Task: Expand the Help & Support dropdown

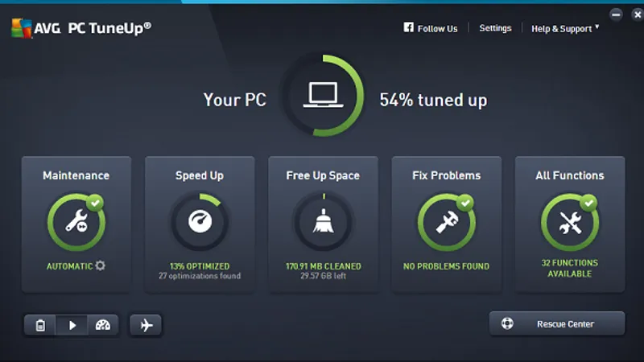Action: click(x=565, y=29)
